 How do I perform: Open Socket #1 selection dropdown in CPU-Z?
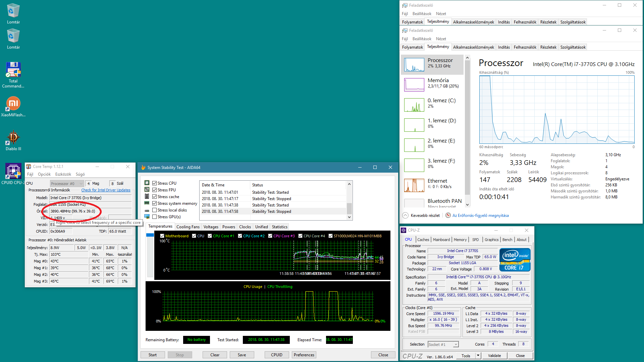pos(443,345)
